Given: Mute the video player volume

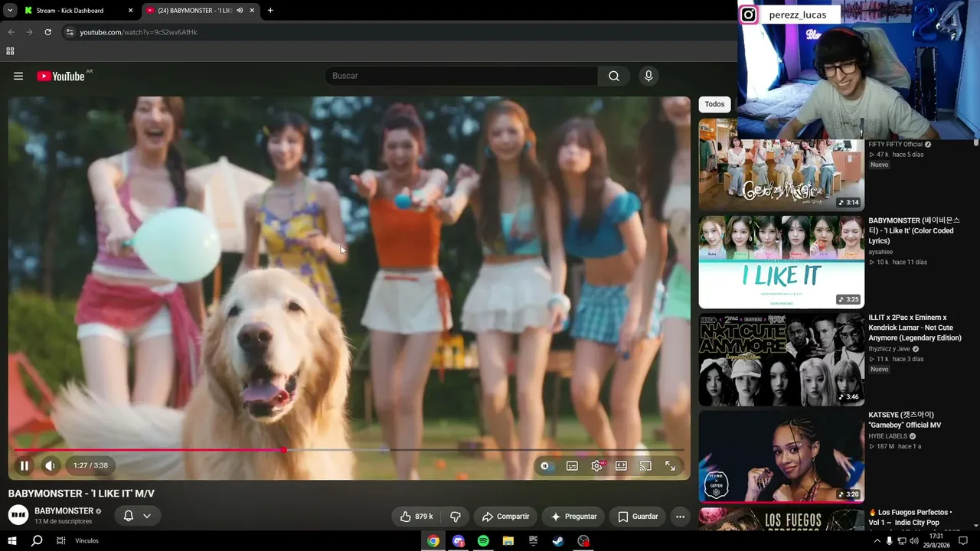Looking at the screenshot, I should pos(50,465).
